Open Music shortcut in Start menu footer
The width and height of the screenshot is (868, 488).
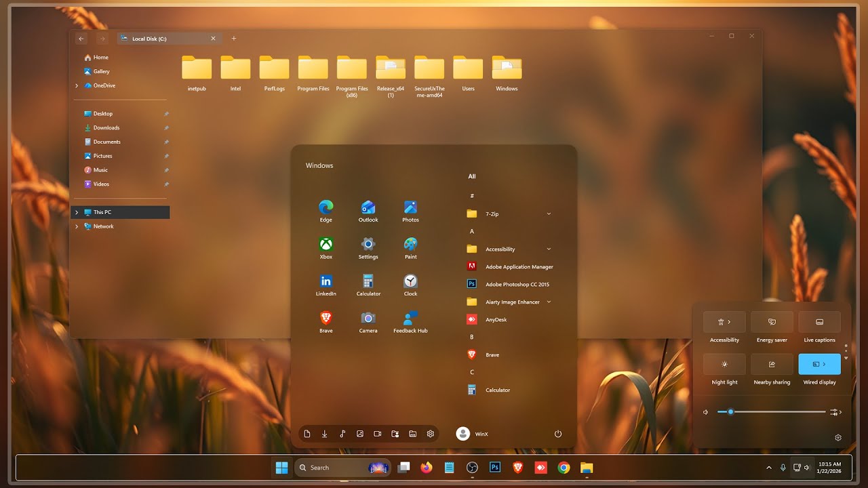point(342,434)
